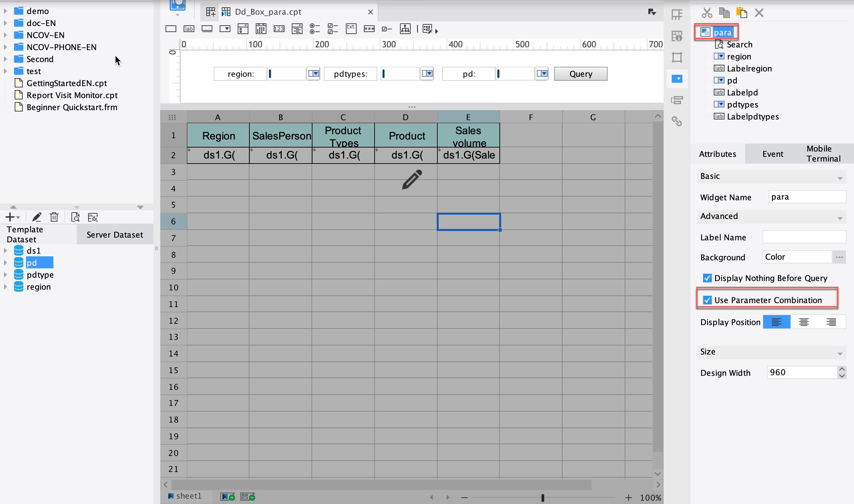
Task: Select the tree view widget tool
Action: pos(405,29)
